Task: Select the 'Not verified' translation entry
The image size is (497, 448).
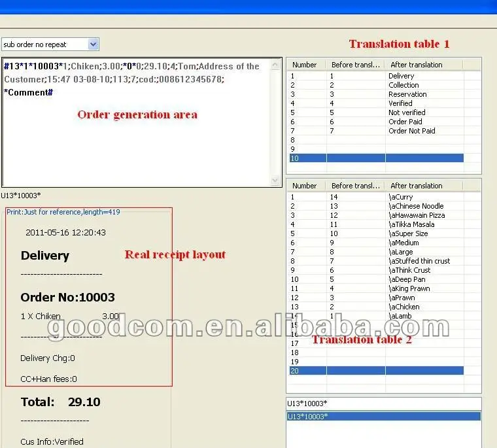Action: tap(377, 112)
